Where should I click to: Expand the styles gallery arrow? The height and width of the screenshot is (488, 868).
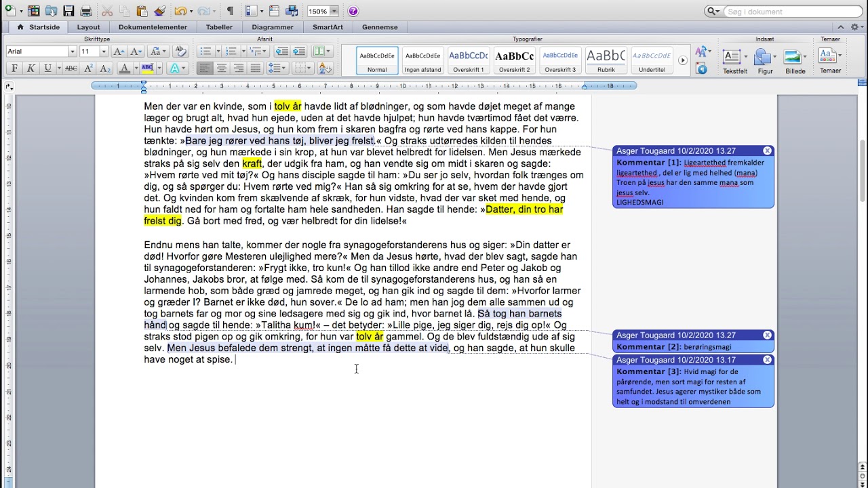click(x=683, y=60)
